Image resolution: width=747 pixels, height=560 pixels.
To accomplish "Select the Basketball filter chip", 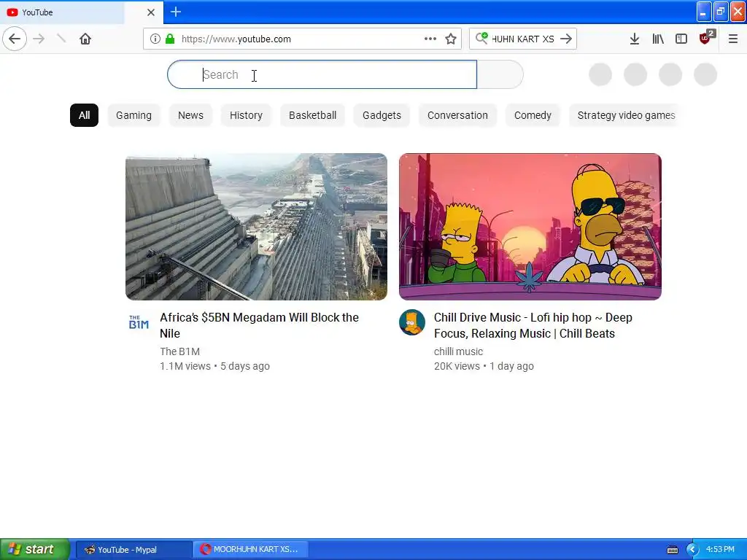I will pos(312,115).
